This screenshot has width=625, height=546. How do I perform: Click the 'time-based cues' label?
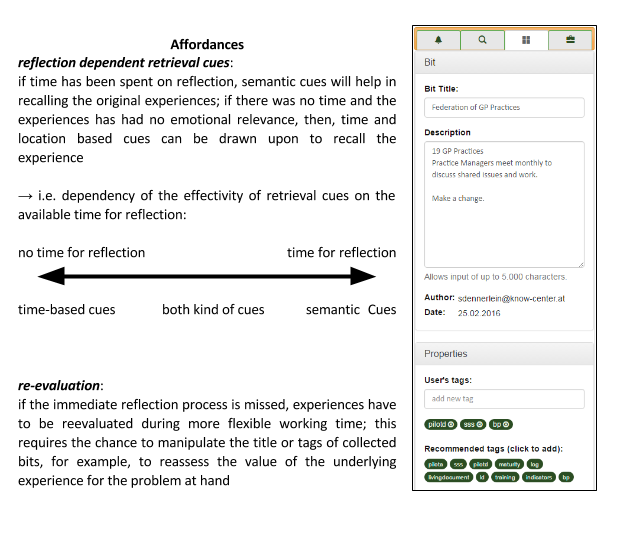point(67,310)
